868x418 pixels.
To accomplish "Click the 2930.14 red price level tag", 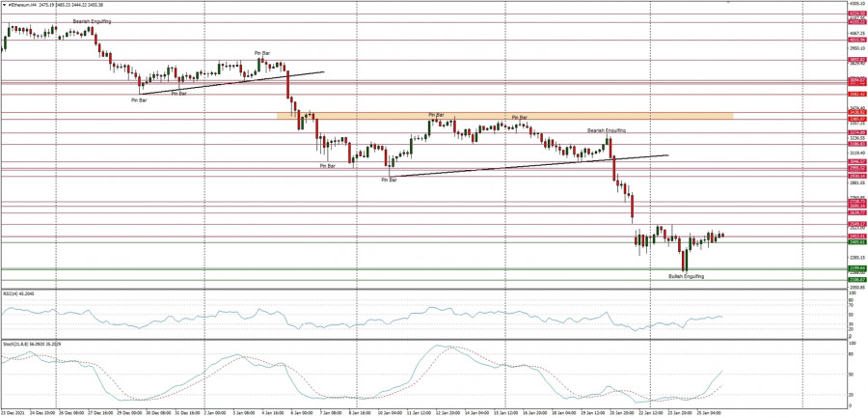I will click(857, 176).
